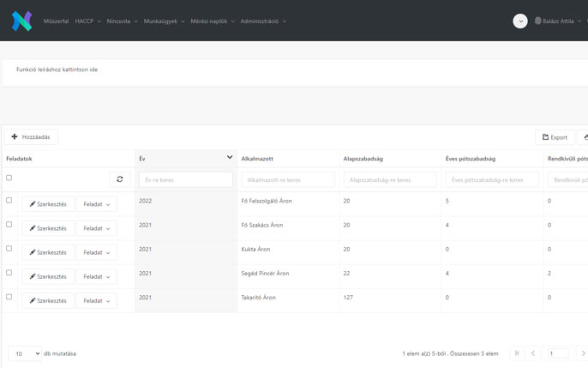Expand the Balázs Attila user menu
This screenshot has width=588, height=368.
[557, 21]
